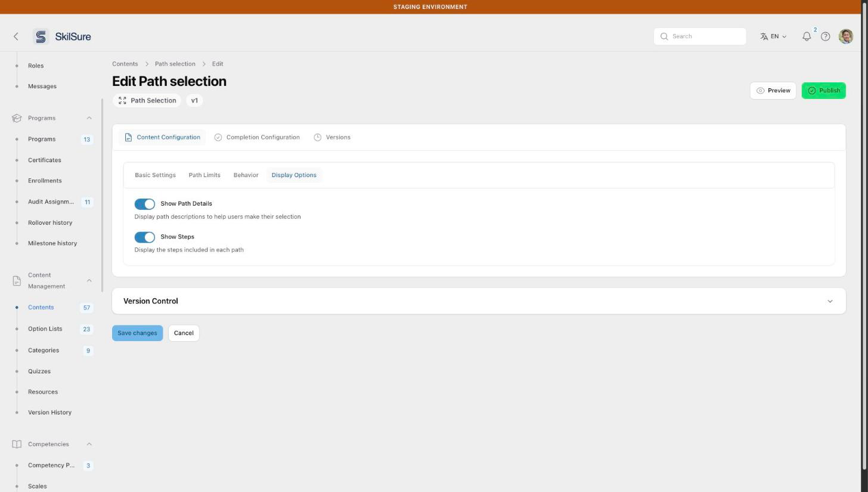Open Scales in the sidebar
Screen dimensions: 868x492
pyautogui.click(x=38, y=487)
